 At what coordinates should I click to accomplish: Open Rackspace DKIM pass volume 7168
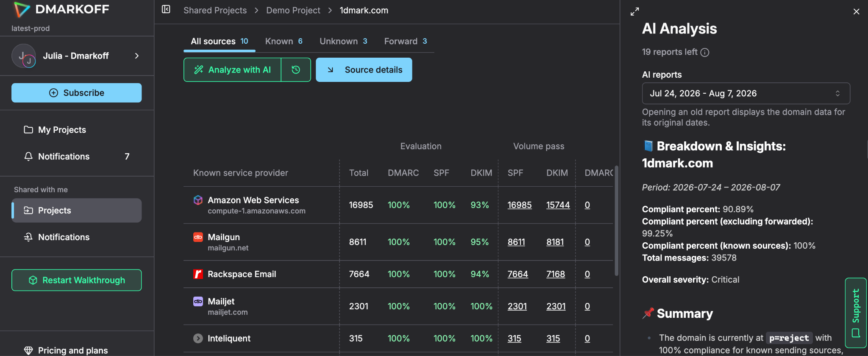coord(556,274)
